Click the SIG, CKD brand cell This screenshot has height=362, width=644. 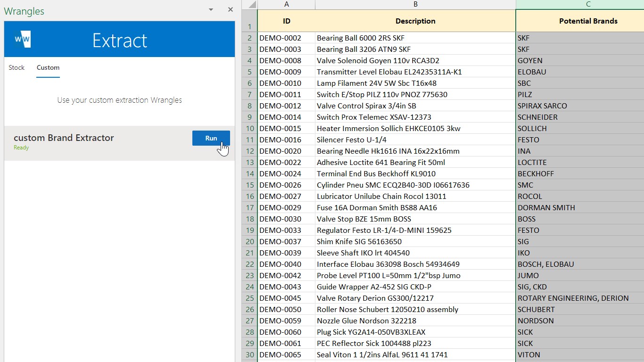580,287
